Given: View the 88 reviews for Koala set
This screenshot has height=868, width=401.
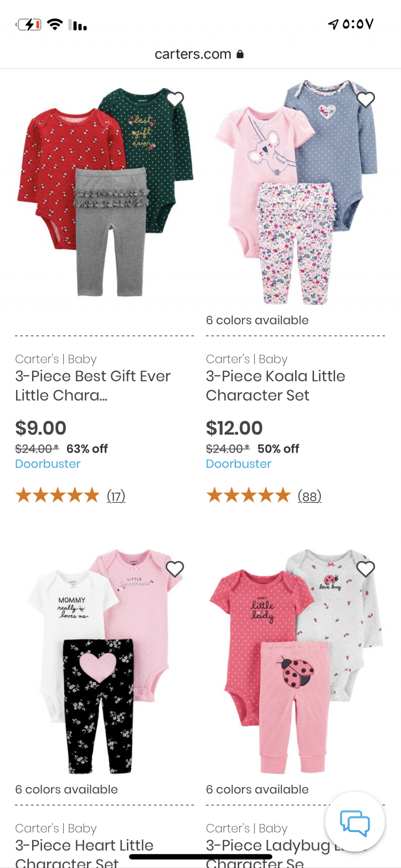Looking at the screenshot, I should [x=309, y=496].
